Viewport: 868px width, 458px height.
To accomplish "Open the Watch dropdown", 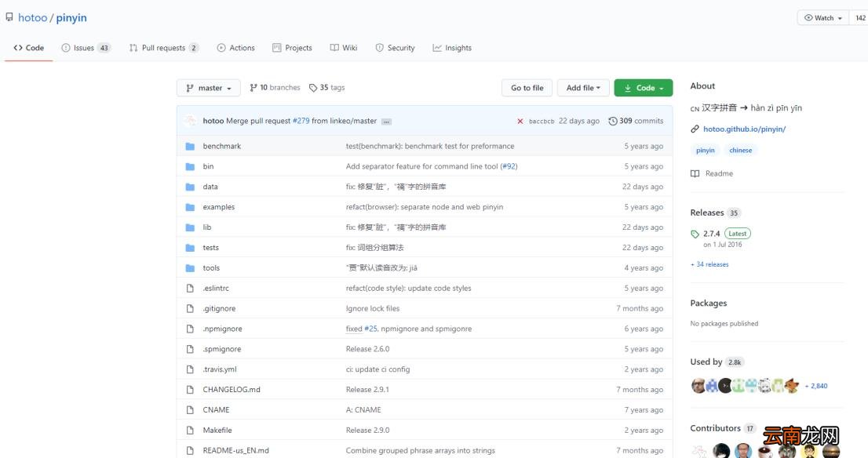I will (822, 18).
